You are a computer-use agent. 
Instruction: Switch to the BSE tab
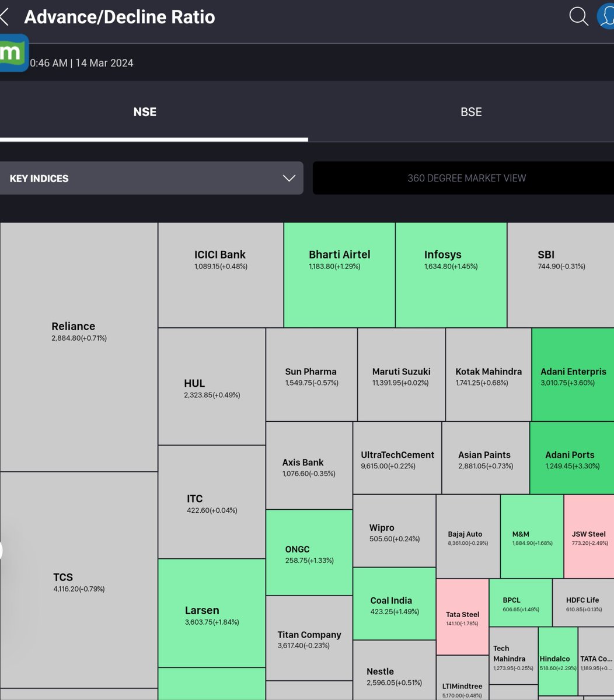(471, 112)
